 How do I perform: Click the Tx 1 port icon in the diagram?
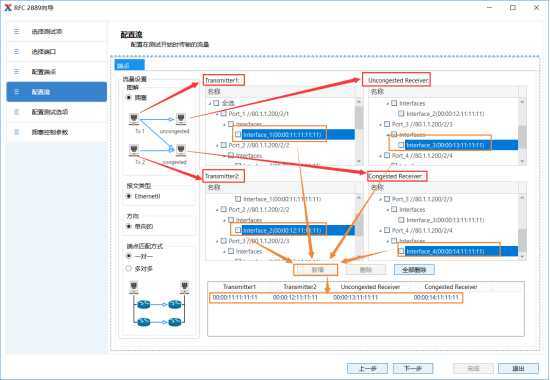(x=134, y=119)
